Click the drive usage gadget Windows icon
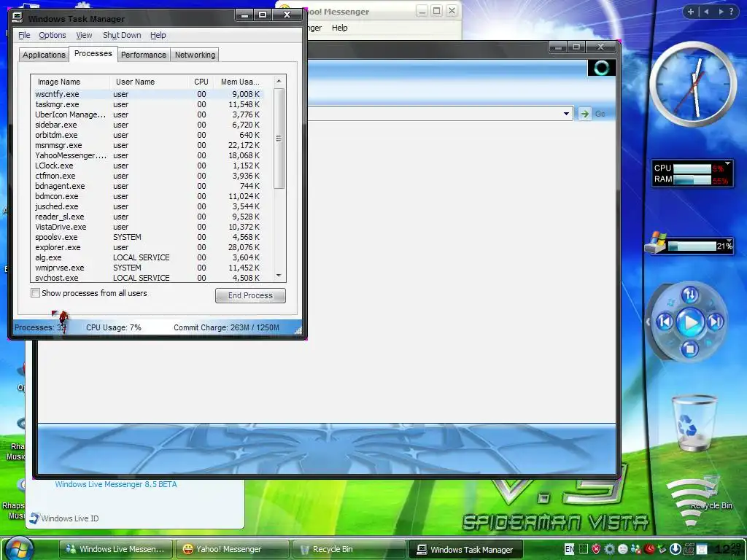 pos(655,244)
